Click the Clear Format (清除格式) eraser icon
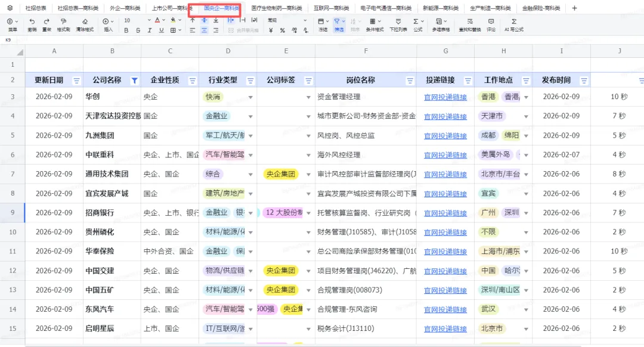 [85, 21]
